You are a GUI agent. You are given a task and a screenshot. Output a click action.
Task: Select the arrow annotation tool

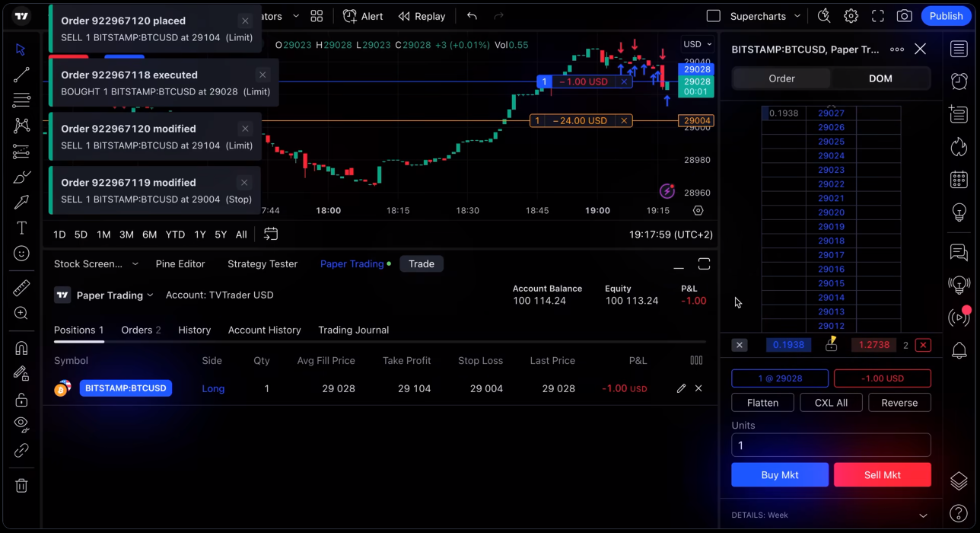click(x=21, y=203)
